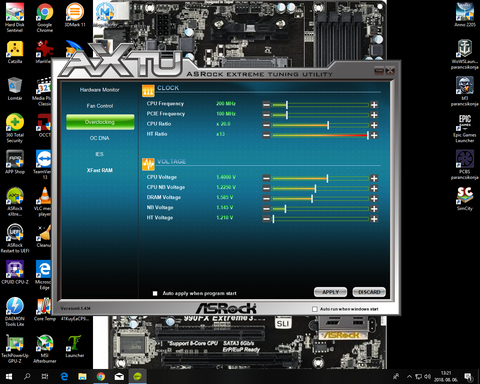Increase CPU Frequency with plus button
The height and width of the screenshot is (384, 480).
pyautogui.click(x=374, y=105)
